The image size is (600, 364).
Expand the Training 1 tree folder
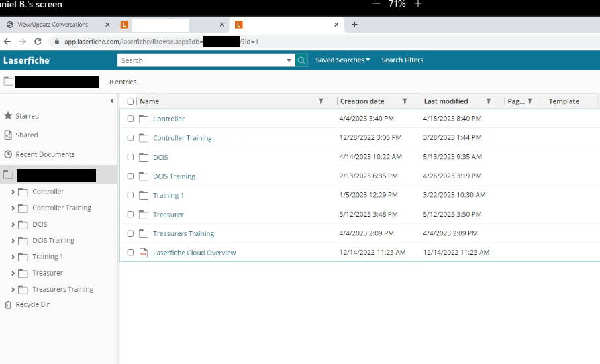pyautogui.click(x=13, y=257)
